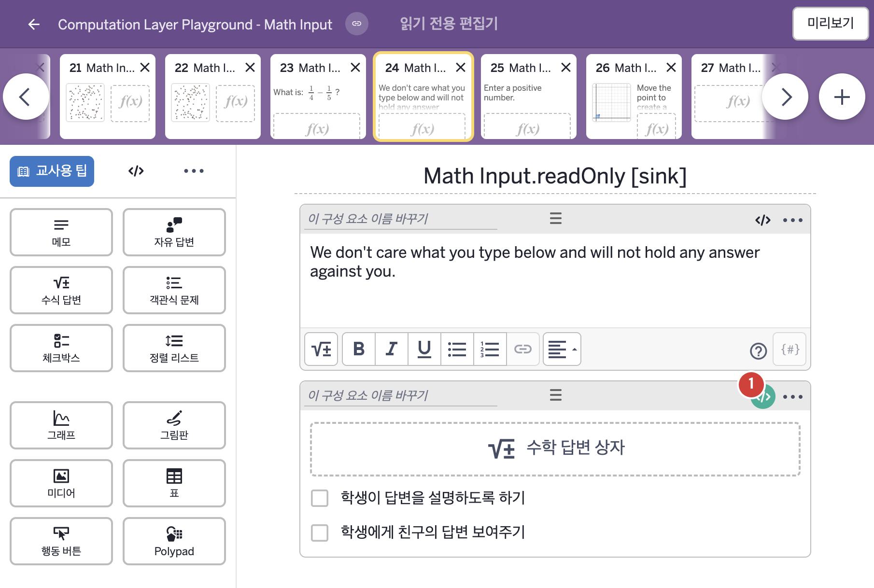Toggle bold formatting in note toolbar

point(359,349)
